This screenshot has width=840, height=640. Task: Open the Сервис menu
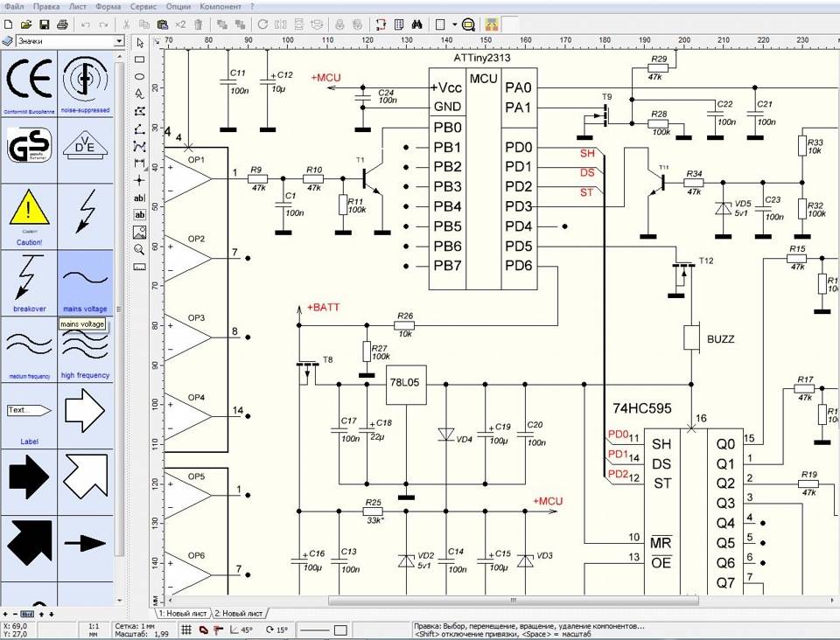[143, 6]
